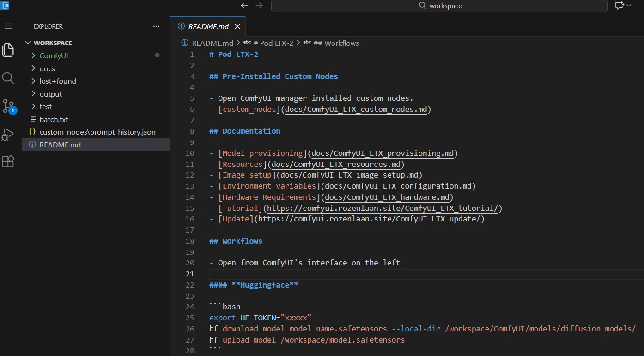Open the Explorer view in the activity bar
Image resolution: width=644 pixels, height=356 pixels.
click(8, 50)
